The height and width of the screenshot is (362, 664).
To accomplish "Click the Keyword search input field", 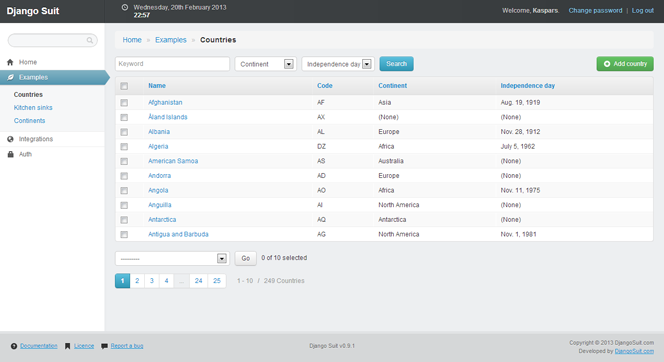I will point(172,64).
